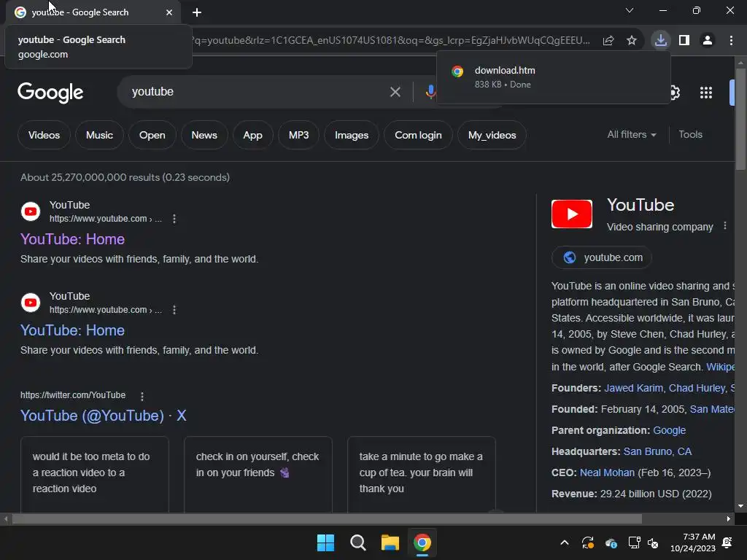This screenshot has height=560, width=747.
Task: Click the network display icon in system tray
Action: point(634,542)
